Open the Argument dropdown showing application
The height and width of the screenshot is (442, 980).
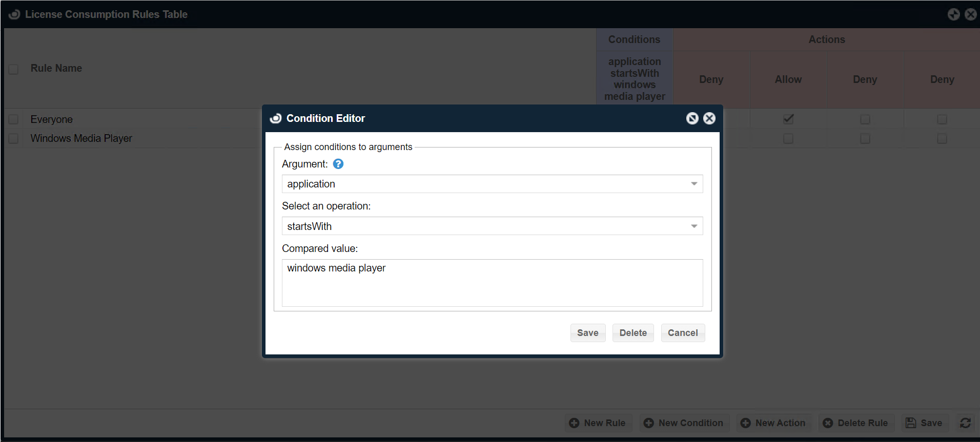(492, 184)
